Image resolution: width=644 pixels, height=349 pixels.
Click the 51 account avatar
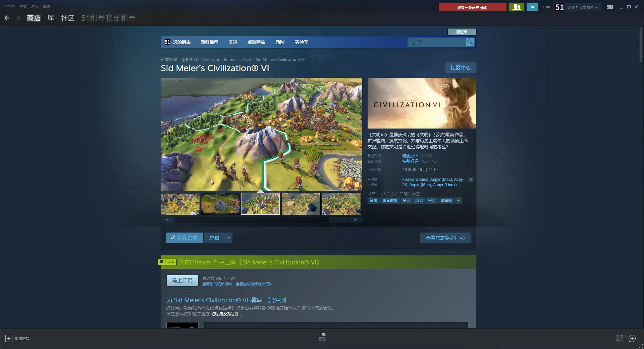(x=559, y=7)
